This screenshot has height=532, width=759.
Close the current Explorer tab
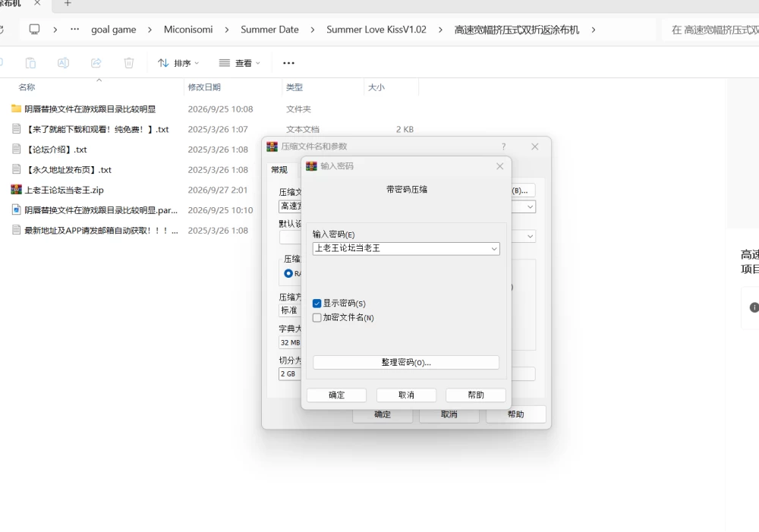[x=37, y=3]
